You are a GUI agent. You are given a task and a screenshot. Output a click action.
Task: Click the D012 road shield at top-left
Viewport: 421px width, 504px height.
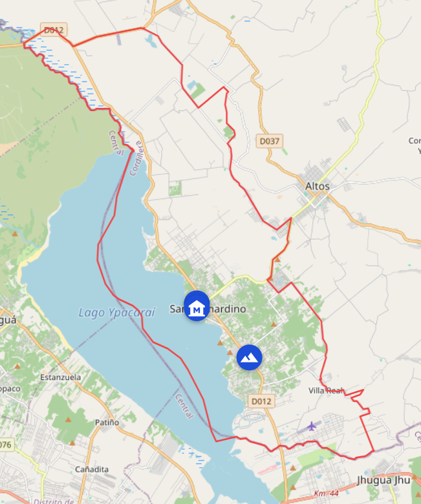[x=54, y=30]
